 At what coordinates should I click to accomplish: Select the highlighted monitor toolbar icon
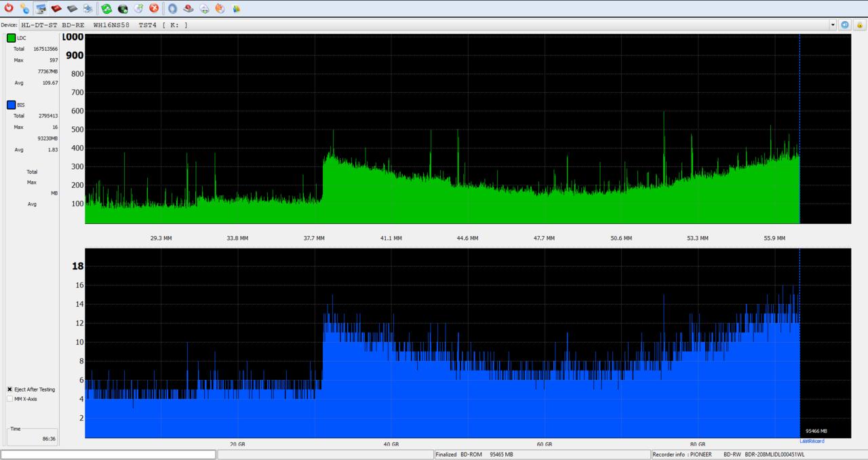click(x=41, y=9)
